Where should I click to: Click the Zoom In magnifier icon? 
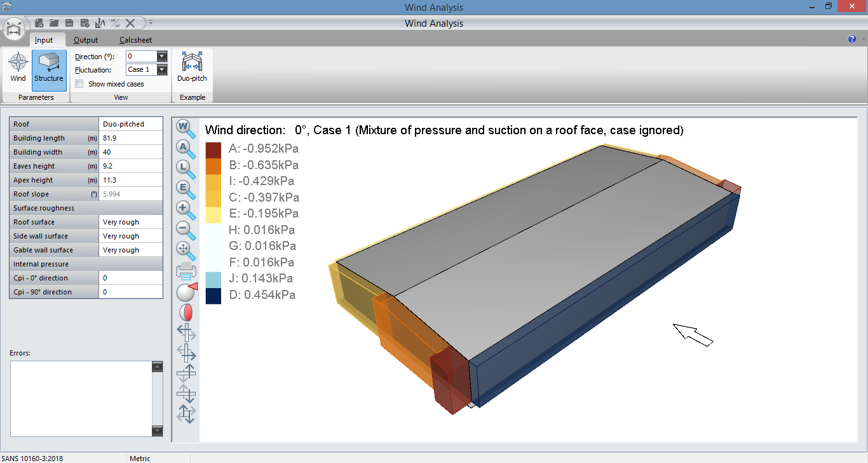pos(186,209)
